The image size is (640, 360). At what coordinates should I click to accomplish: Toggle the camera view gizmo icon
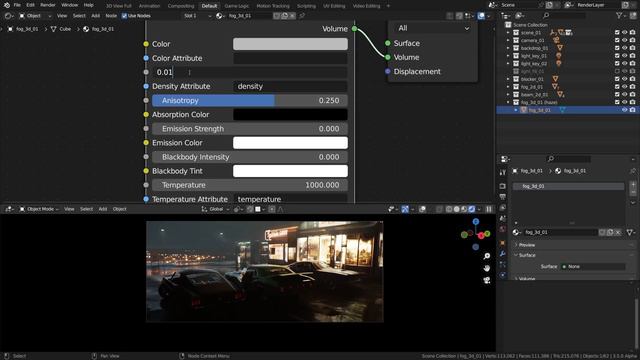coord(487,280)
